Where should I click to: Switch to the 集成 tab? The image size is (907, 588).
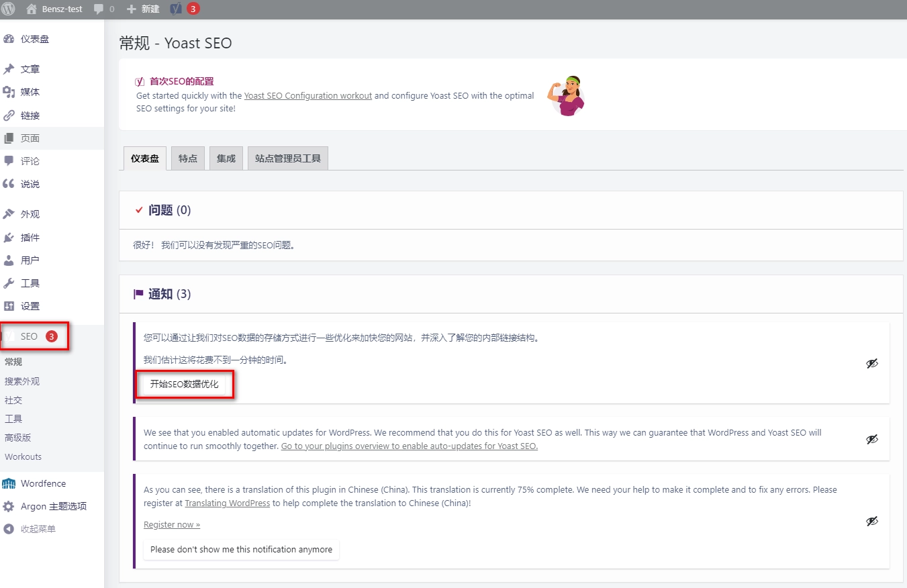(226, 159)
